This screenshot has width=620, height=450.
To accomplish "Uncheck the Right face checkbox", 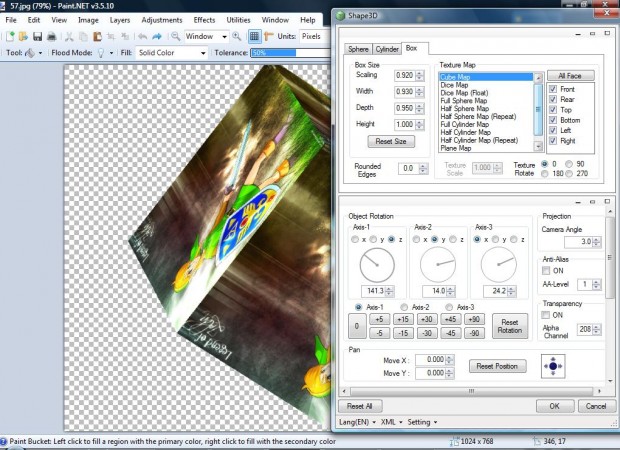I will [x=553, y=140].
